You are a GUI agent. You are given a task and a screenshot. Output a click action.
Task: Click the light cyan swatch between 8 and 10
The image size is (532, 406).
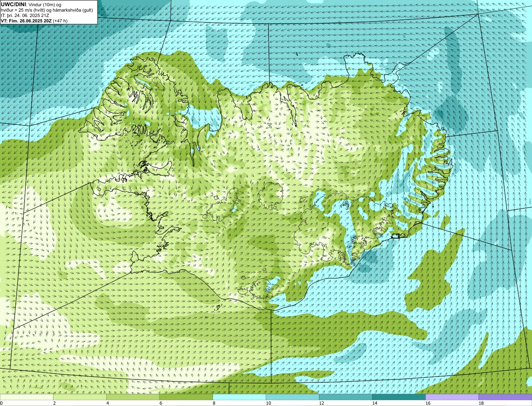coord(239,397)
